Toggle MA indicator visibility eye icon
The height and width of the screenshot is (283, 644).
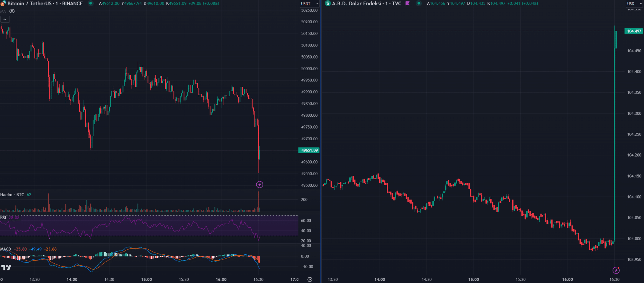tap(12, 11)
